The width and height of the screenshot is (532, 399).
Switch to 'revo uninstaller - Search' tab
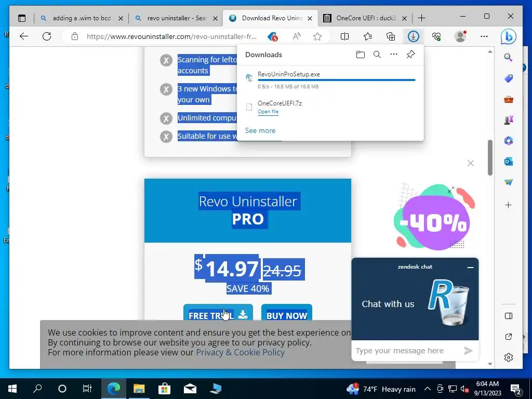(x=177, y=18)
